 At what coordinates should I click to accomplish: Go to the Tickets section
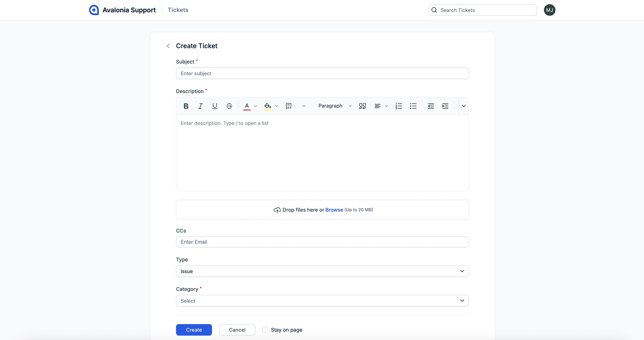[x=178, y=10]
